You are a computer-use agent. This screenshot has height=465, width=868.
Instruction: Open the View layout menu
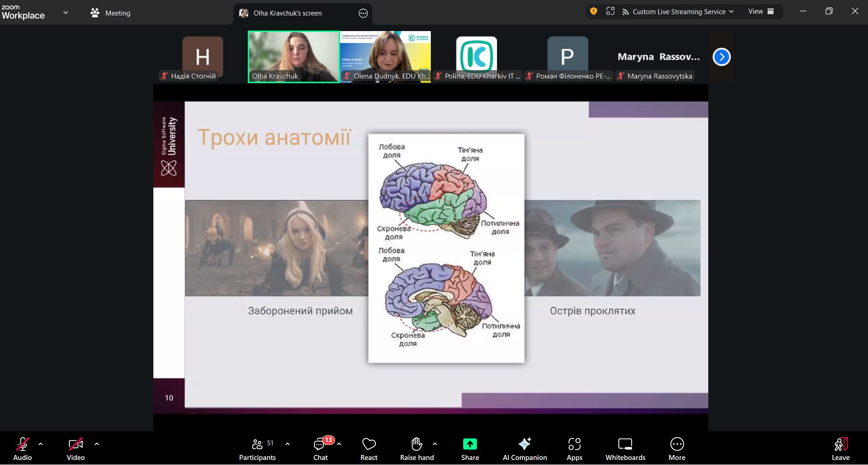761,11
